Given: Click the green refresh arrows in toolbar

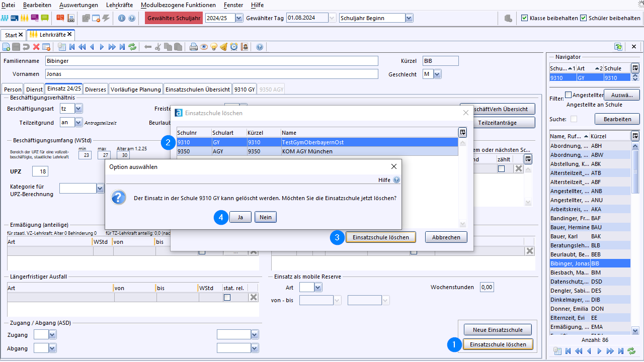Looking at the screenshot, I should coord(132,47).
